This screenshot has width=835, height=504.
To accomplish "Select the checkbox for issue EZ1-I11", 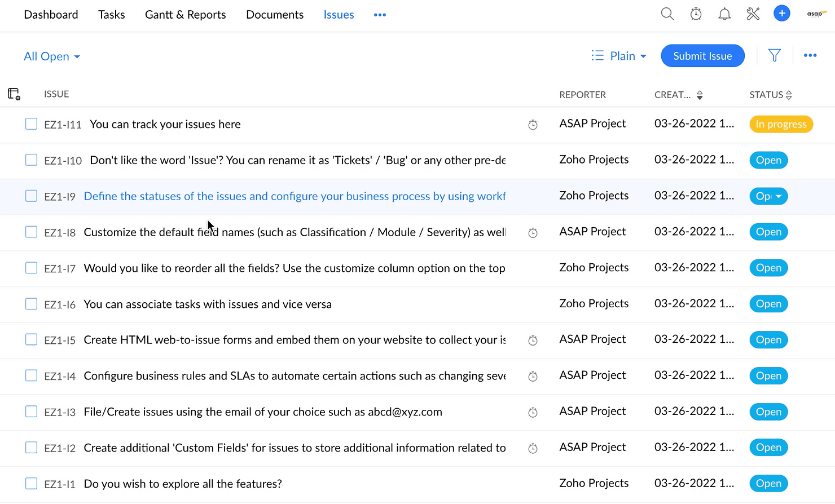I will click(x=31, y=124).
